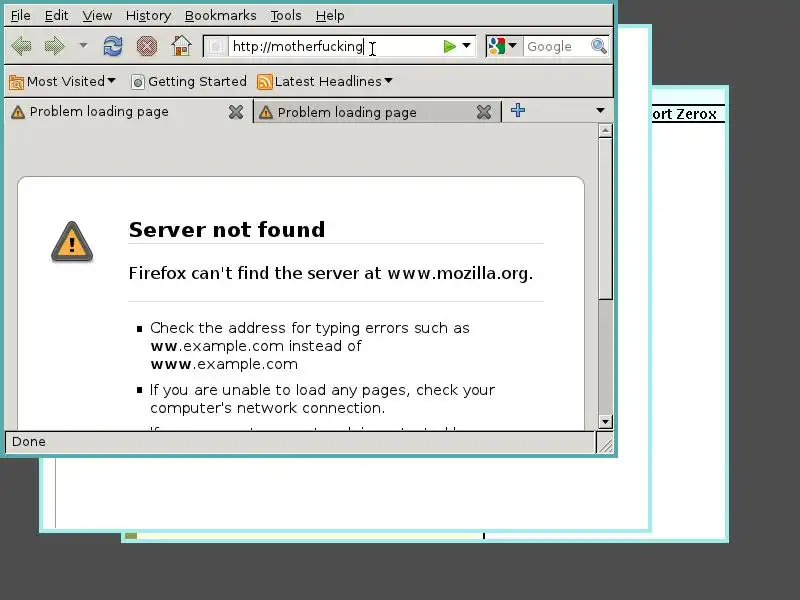Close the first Problem loading page tab
This screenshot has width=800, height=600.
point(236,112)
